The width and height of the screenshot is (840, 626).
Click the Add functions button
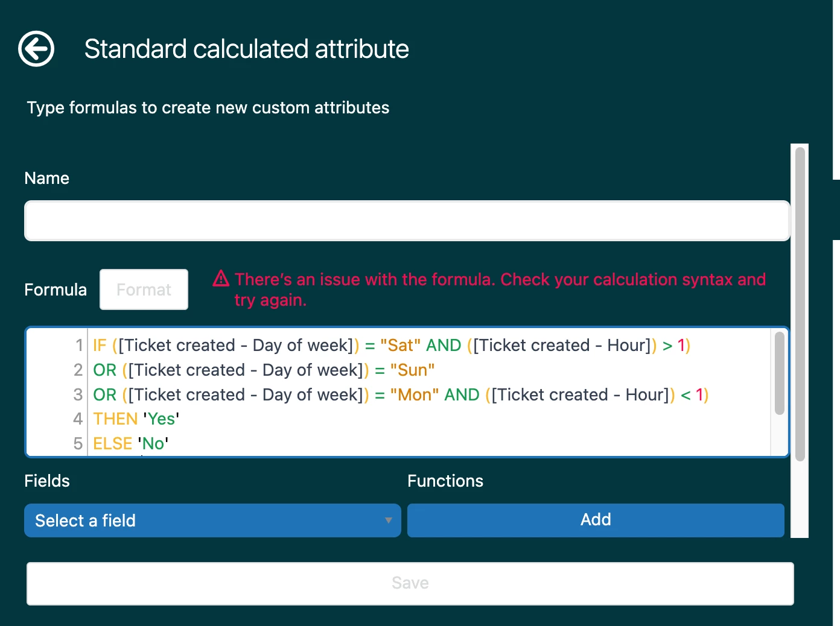[596, 520]
